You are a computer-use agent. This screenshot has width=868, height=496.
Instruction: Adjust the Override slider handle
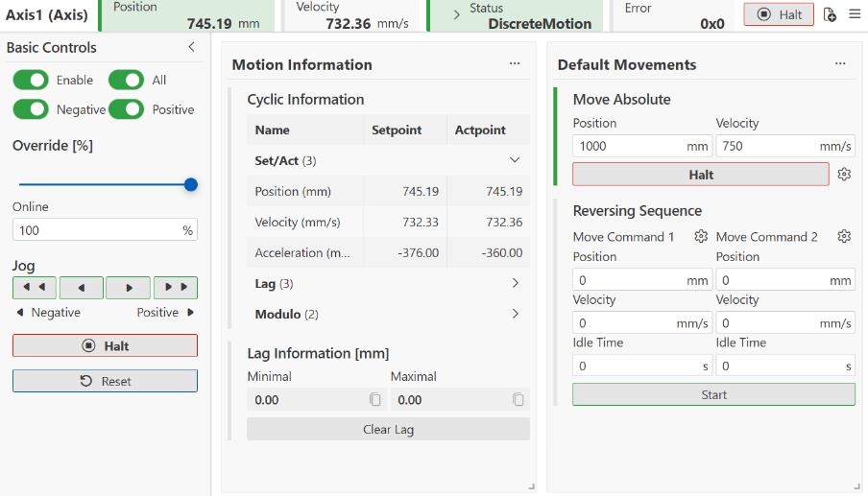coord(190,184)
